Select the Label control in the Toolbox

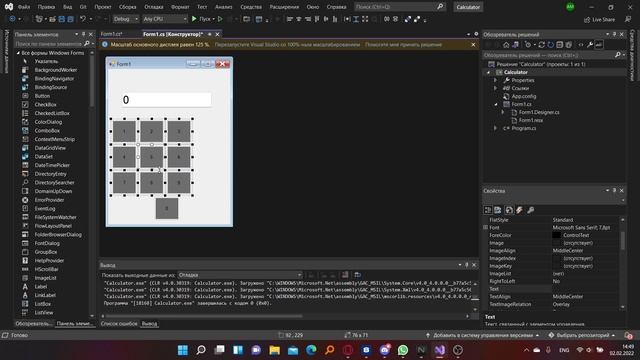point(40,287)
